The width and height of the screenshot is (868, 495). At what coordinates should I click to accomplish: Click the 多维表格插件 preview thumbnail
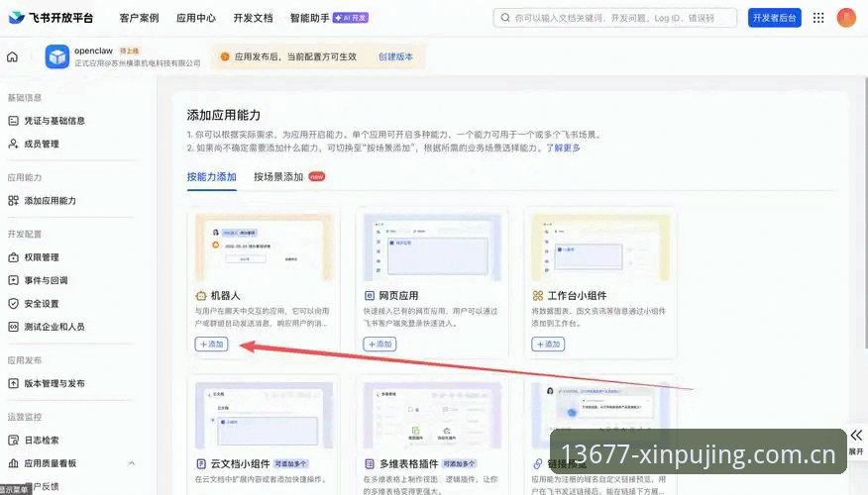pyautogui.click(x=432, y=416)
